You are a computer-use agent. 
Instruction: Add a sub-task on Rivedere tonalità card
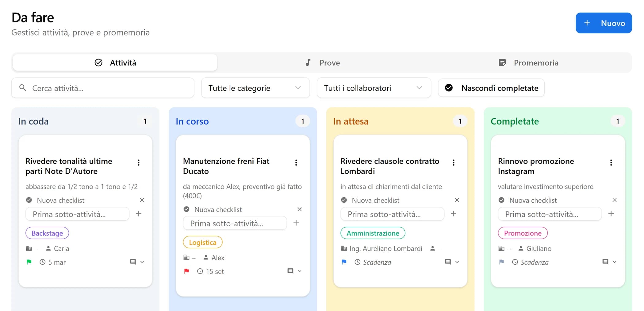139,214
